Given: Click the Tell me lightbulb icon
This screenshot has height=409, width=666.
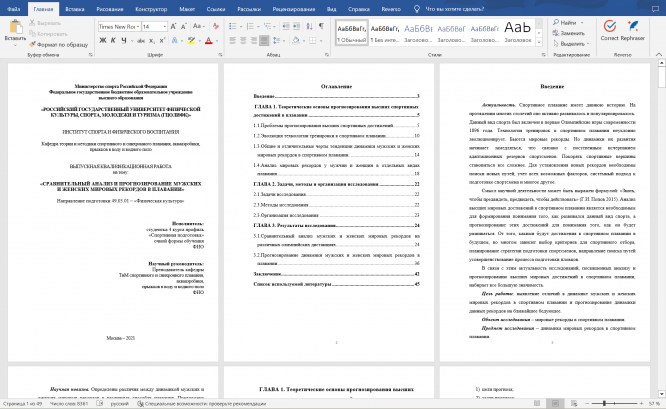Looking at the screenshot, I should pyautogui.click(x=417, y=9).
